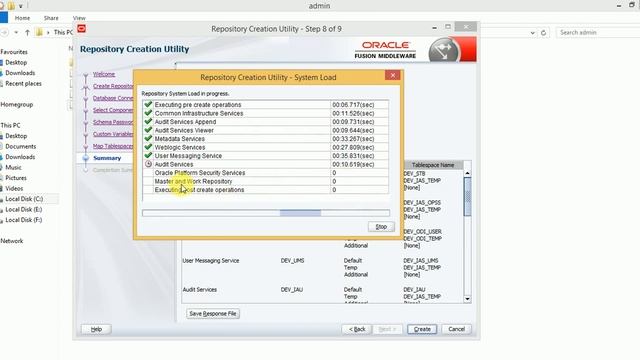Image resolution: width=640 pixels, height=360 pixels.
Task: Open Desktop under Favourites in File Explorer
Action: pos(16,62)
